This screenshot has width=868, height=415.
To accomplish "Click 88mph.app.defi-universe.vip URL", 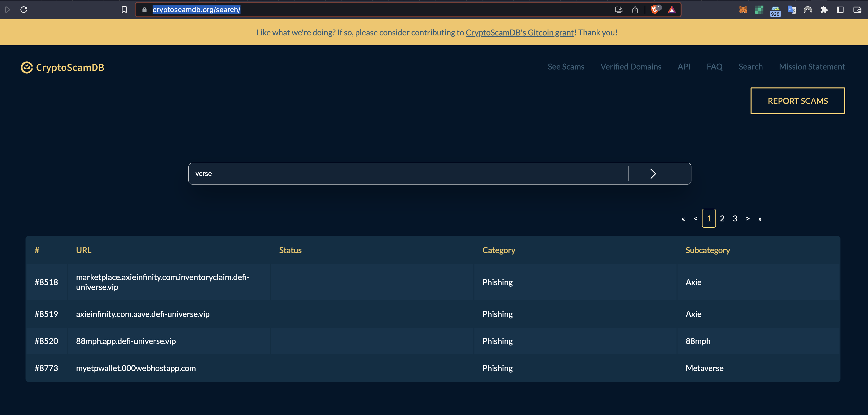I will 126,341.
